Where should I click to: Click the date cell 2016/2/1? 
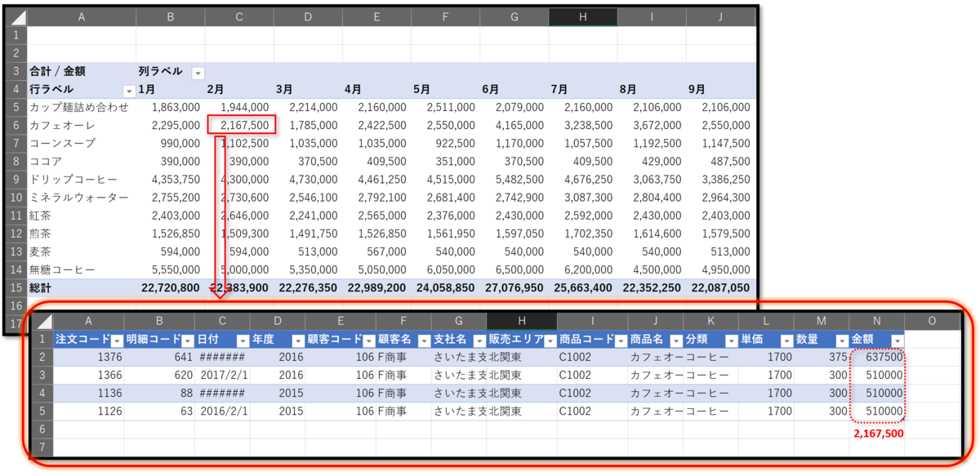coord(224,411)
